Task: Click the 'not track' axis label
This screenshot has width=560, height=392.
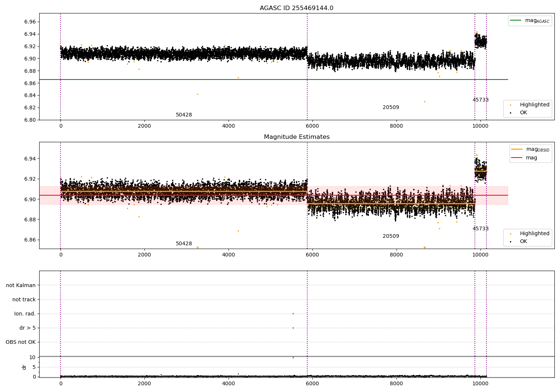Action: coord(24,299)
